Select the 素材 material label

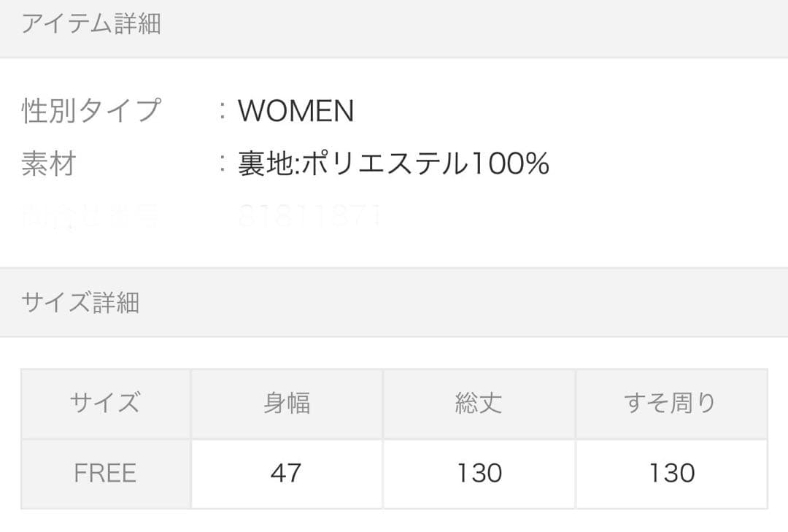[49, 164]
